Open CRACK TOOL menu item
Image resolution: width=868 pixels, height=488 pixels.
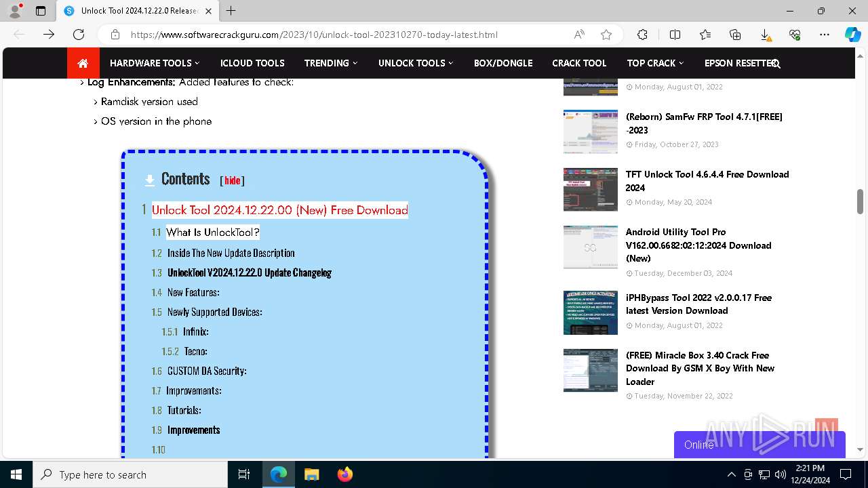[579, 63]
